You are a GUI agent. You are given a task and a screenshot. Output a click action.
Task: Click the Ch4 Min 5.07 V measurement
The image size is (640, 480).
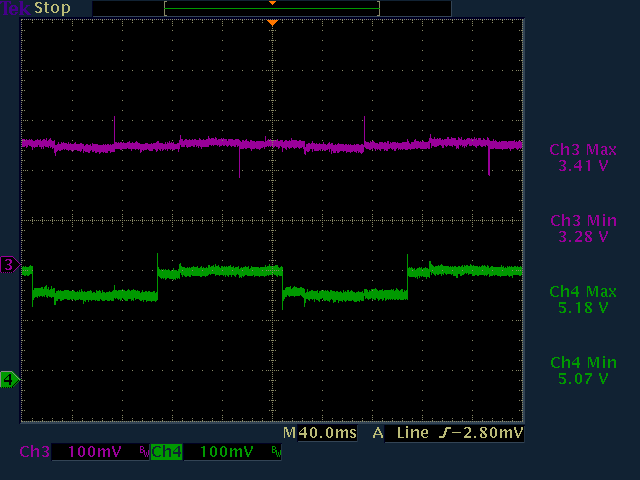coord(581,370)
